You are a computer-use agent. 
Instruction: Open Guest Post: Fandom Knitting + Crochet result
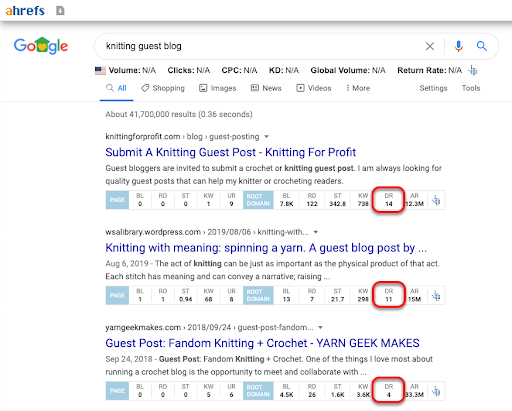coord(262,343)
